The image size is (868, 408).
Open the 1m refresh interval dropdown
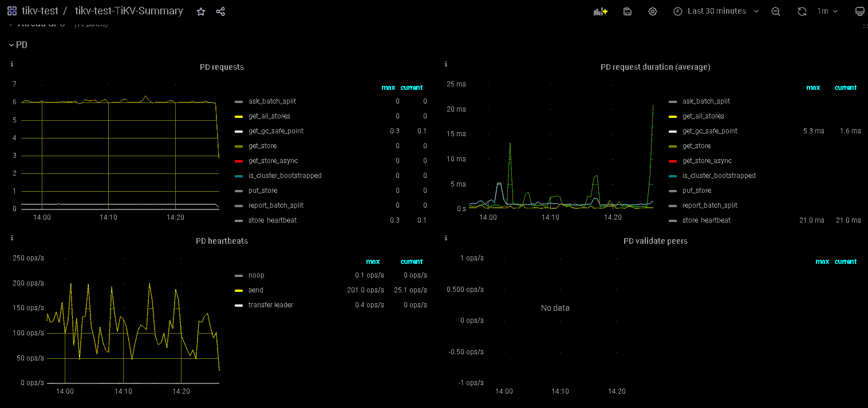[x=827, y=11]
